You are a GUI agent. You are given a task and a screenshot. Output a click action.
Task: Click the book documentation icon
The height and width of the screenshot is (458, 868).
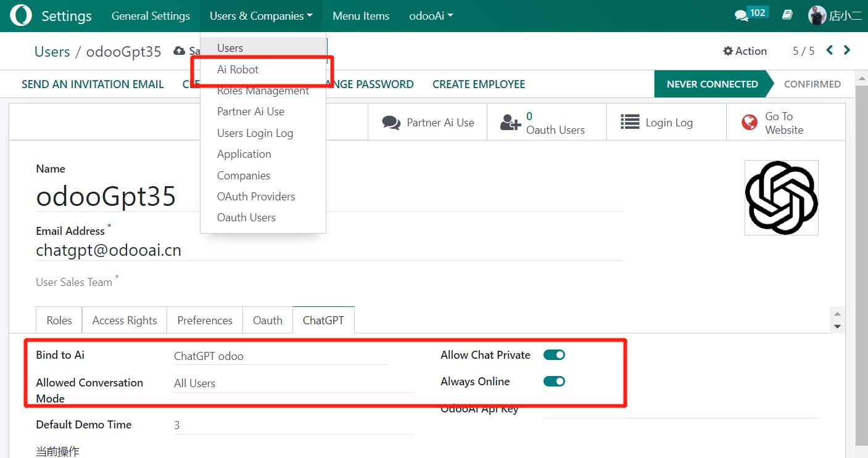pyautogui.click(x=787, y=15)
